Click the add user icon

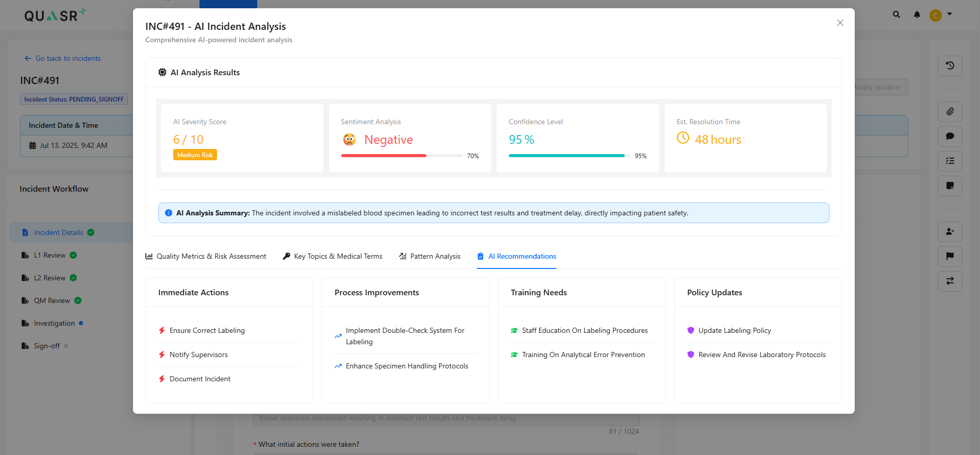[950, 232]
